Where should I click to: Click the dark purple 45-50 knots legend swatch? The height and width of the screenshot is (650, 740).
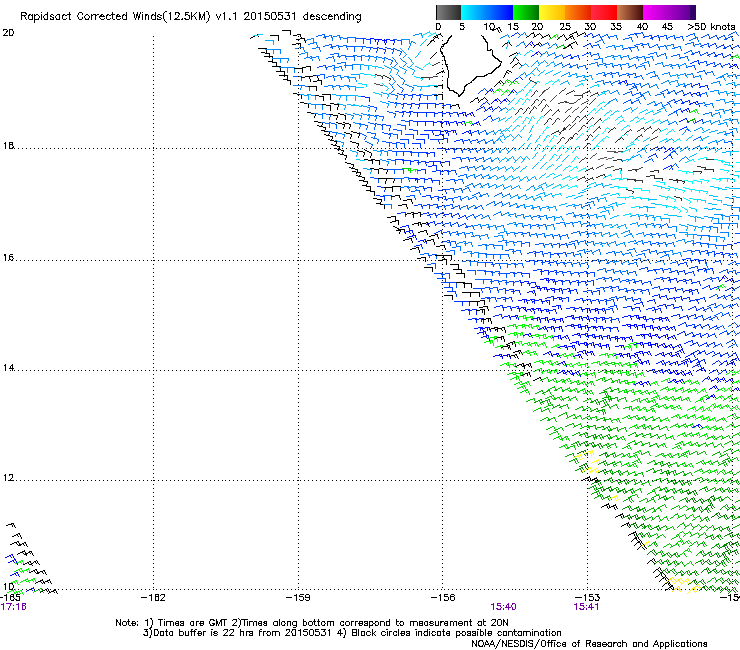(682, 12)
